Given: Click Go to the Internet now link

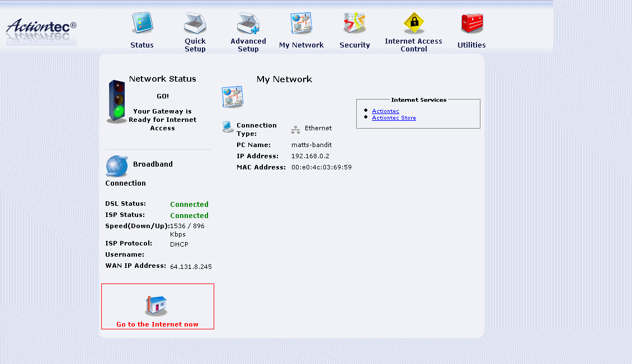Looking at the screenshot, I should (157, 324).
